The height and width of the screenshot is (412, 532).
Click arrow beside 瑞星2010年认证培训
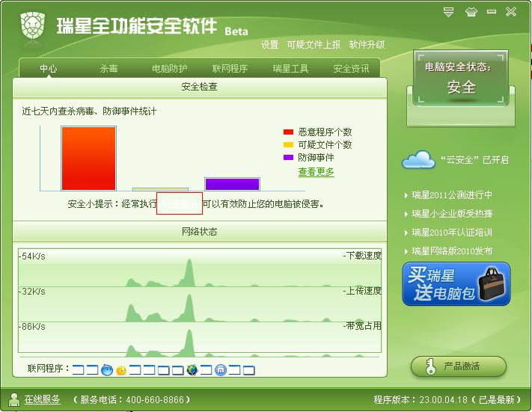pyautogui.click(x=406, y=233)
